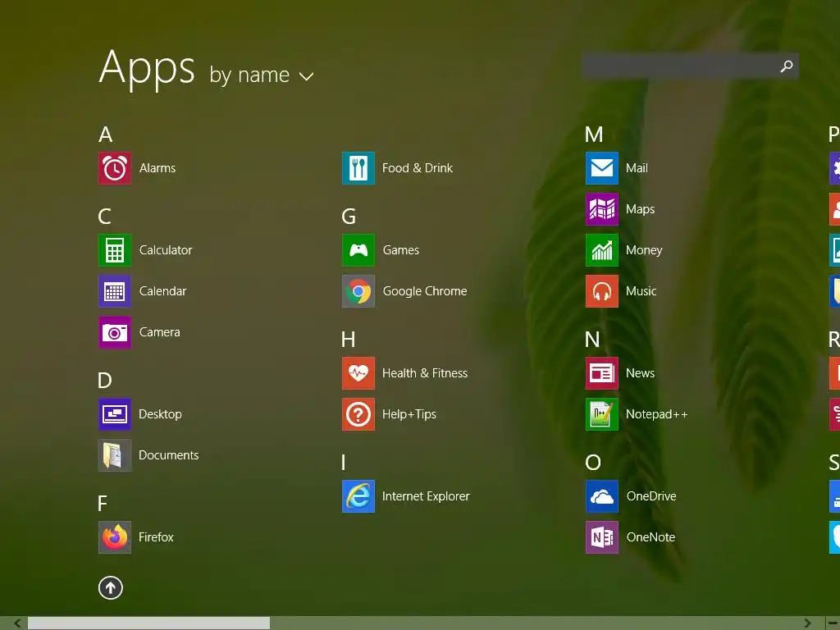Select the letter M group header

(x=594, y=135)
